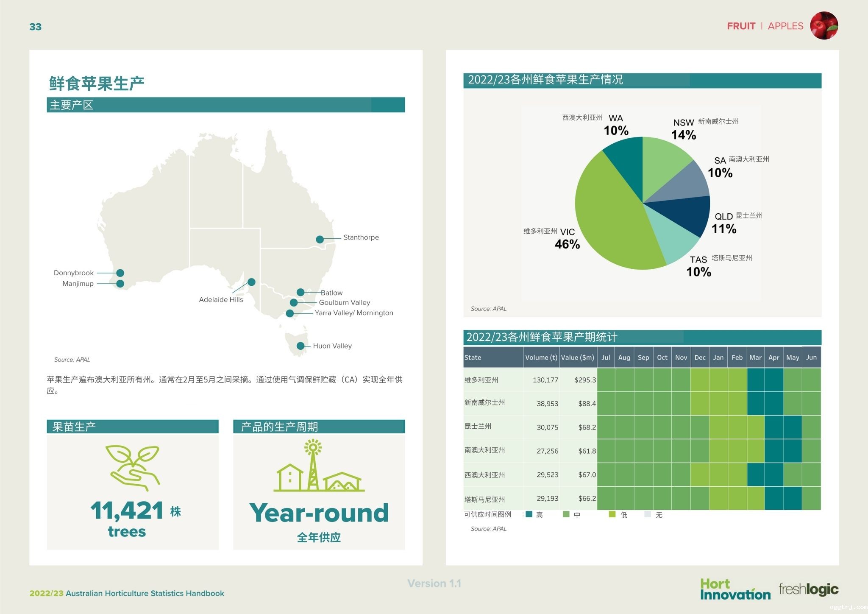868x614 pixels.
Task: Click the Stanthorpe map marker dot
Action: point(320,239)
